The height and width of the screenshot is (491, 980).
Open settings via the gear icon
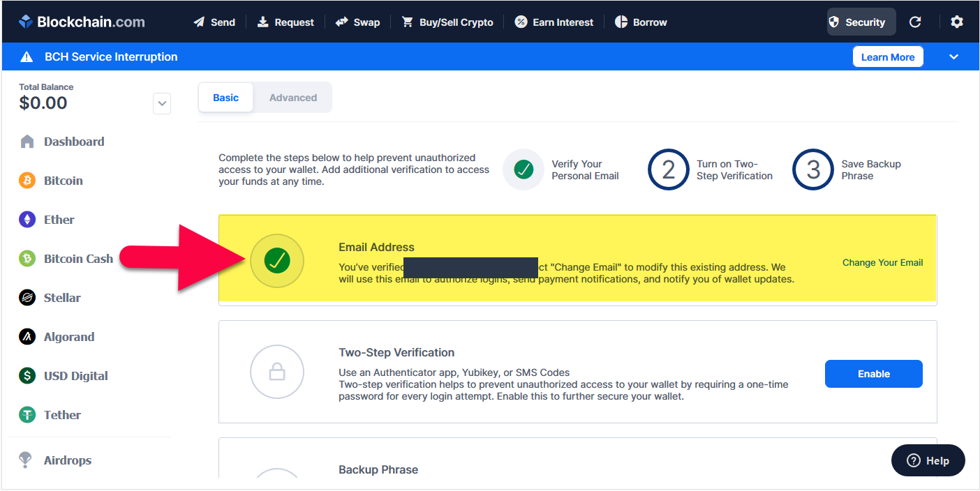click(957, 22)
